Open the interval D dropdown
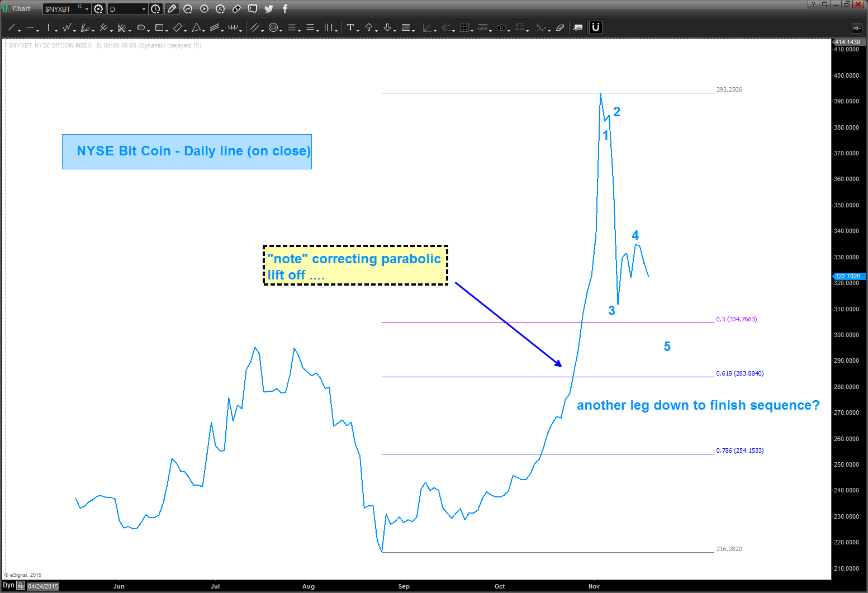The height and width of the screenshot is (593, 868). [144, 8]
